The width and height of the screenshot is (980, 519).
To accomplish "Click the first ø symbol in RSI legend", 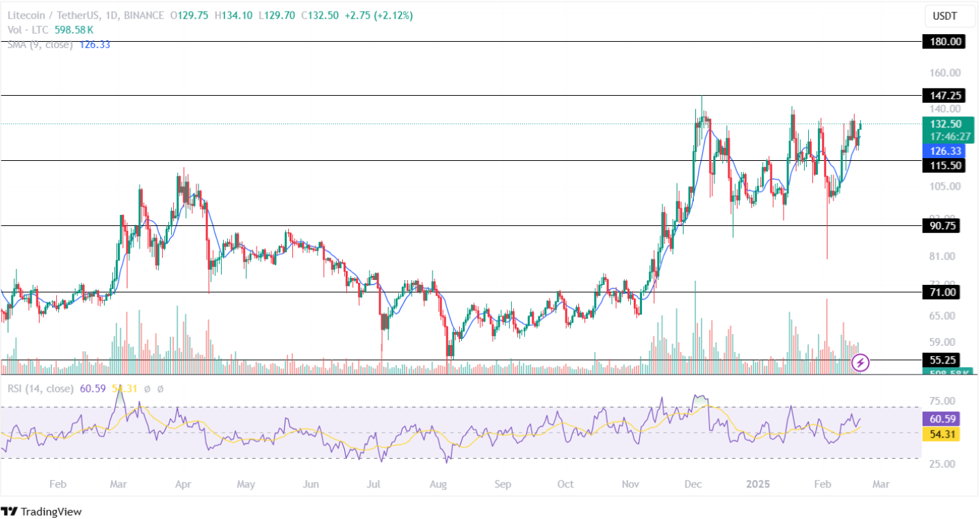I will 146,389.
